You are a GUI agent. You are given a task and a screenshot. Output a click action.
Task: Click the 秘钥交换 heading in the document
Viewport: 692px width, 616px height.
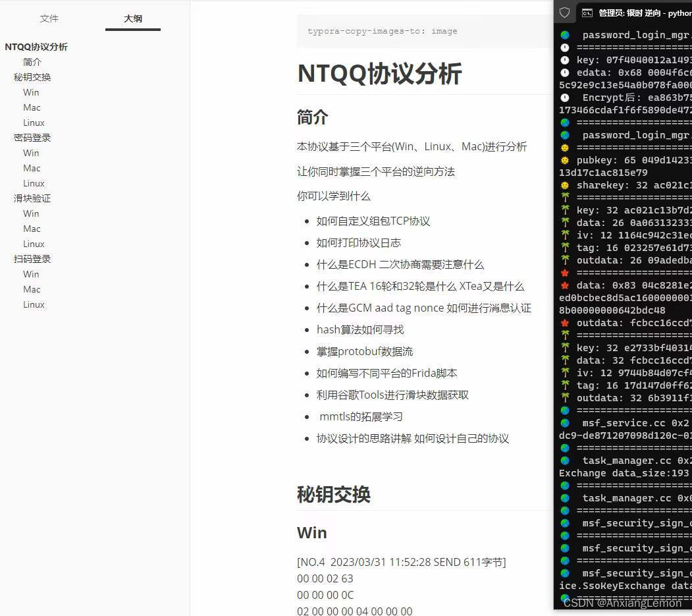334,494
